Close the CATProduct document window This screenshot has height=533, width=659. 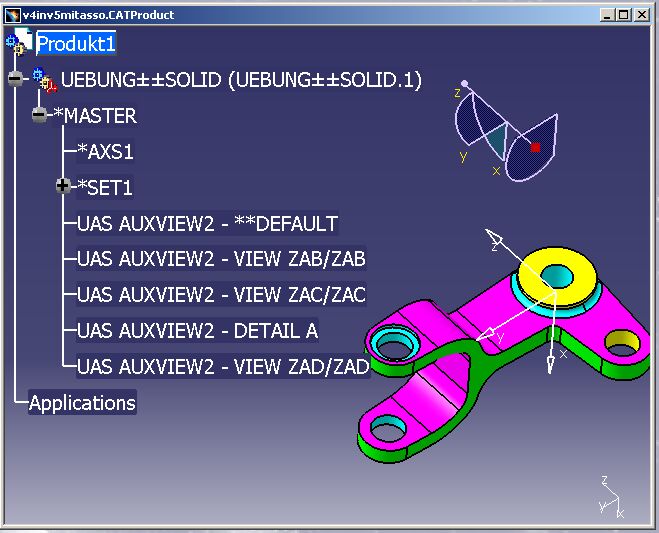(x=642, y=16)
